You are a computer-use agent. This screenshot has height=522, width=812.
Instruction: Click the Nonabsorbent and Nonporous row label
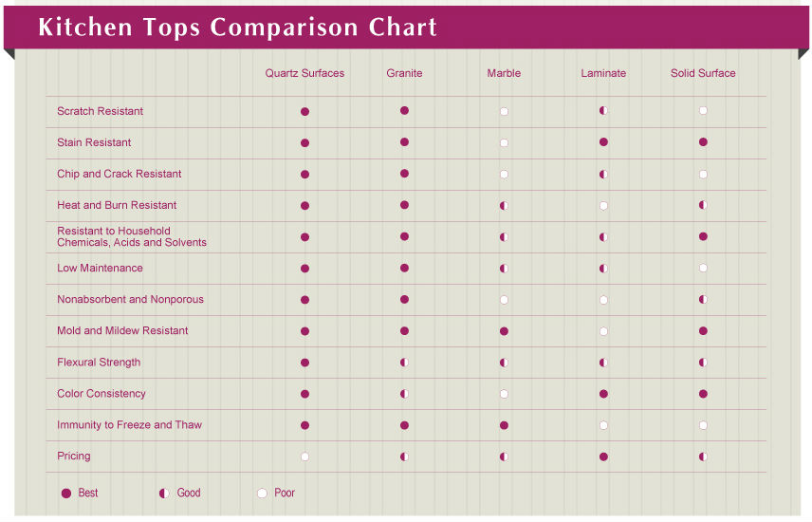(x=130, y=299)
